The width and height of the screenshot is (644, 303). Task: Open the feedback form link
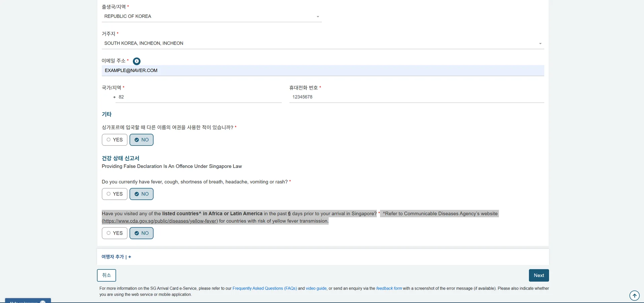[389, 288]
